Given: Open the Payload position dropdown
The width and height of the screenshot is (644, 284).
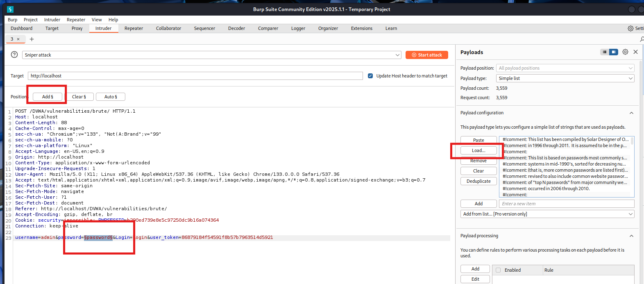Looking at the screenshot, I should [565, 68].
